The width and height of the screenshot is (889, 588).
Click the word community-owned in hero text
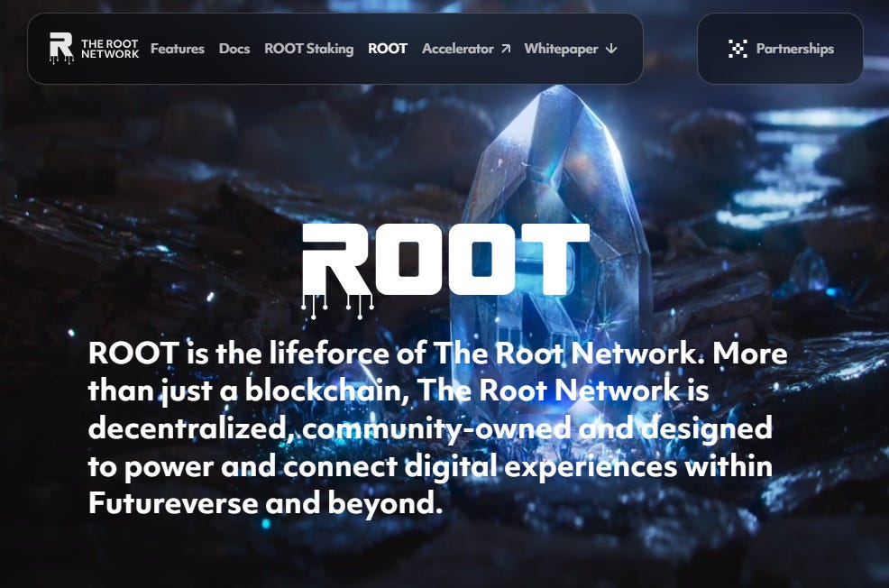[x=437, y=429]
